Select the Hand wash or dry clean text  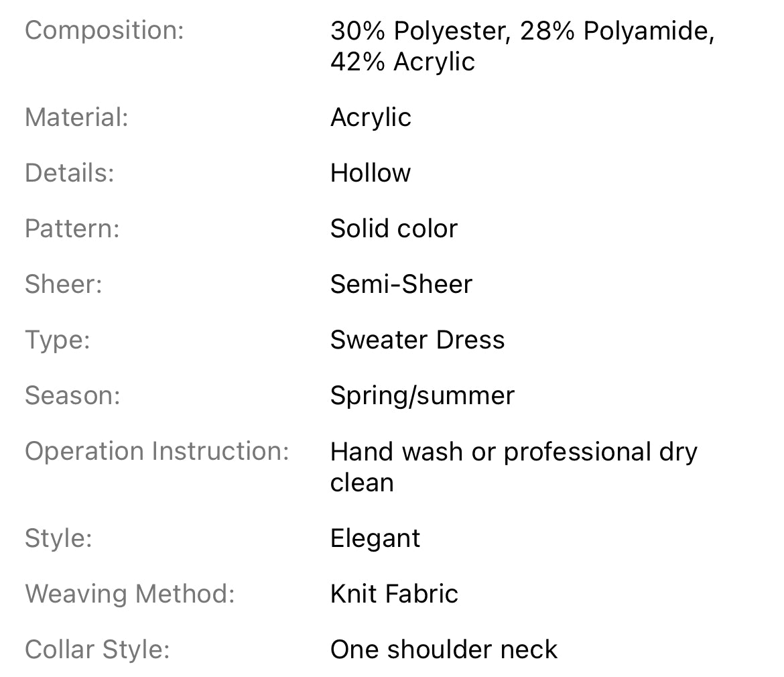point(513,467)
